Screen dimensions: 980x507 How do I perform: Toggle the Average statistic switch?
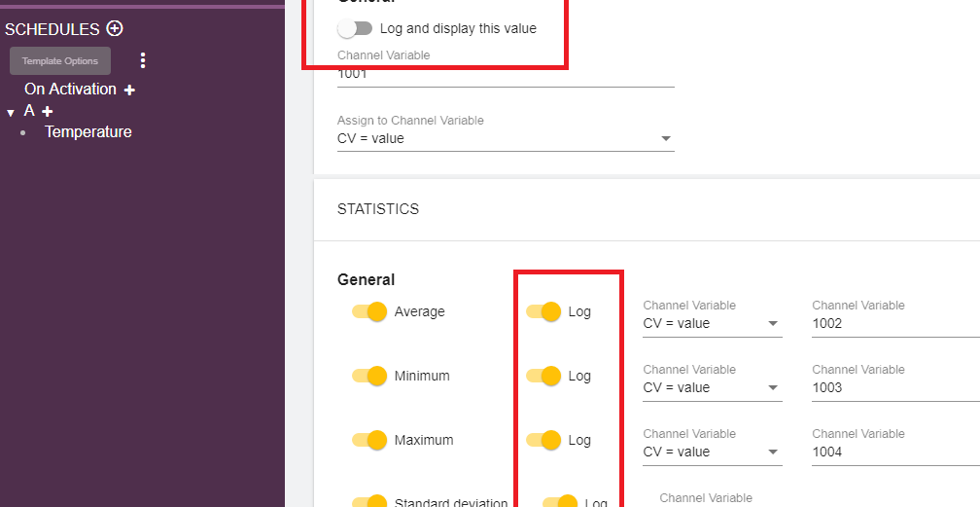(370, 311)
